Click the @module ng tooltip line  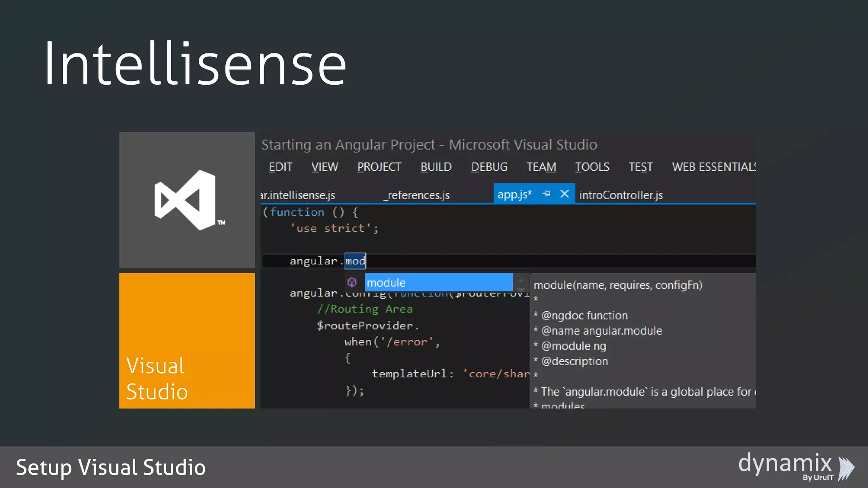tap(570, 346)
